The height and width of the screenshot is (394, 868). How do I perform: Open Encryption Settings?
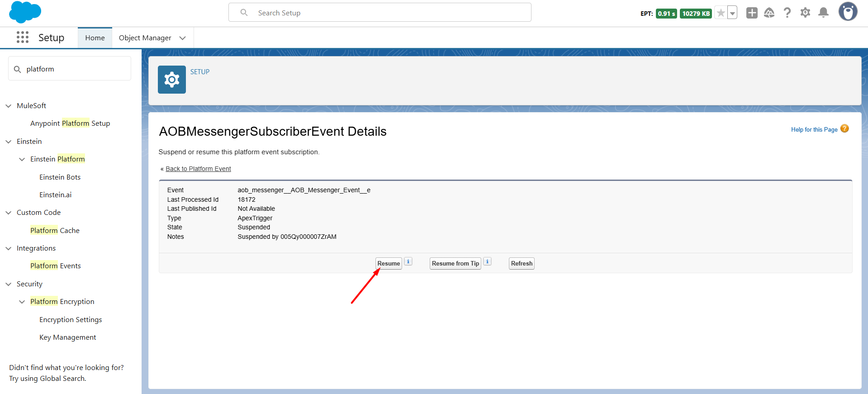(x=71, y=320)
